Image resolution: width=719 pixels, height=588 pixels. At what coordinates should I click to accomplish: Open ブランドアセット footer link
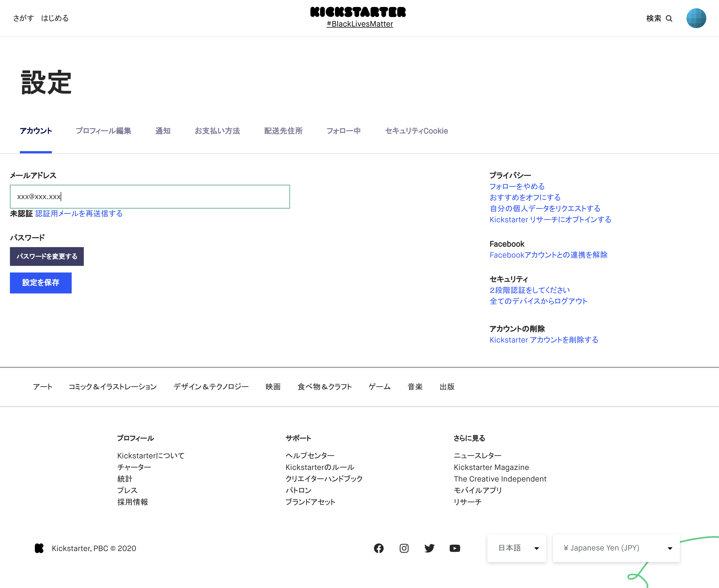(x=310, y=502)
